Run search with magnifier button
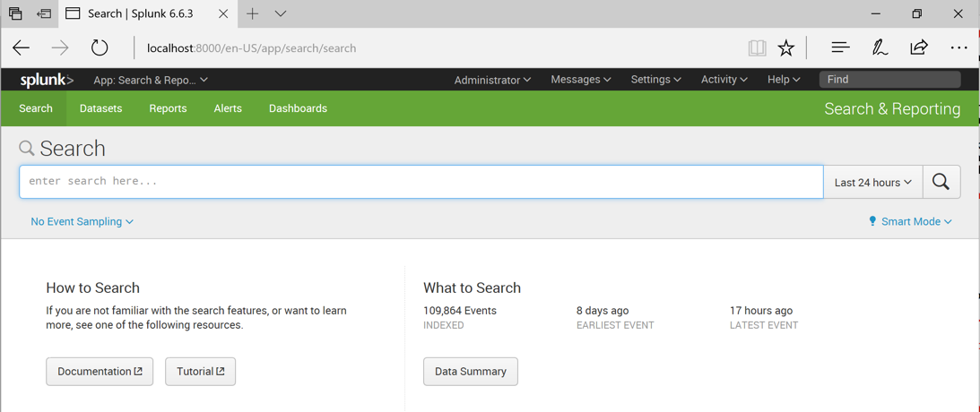The width and height of the screenshot is (980, 412). (941, 182)
